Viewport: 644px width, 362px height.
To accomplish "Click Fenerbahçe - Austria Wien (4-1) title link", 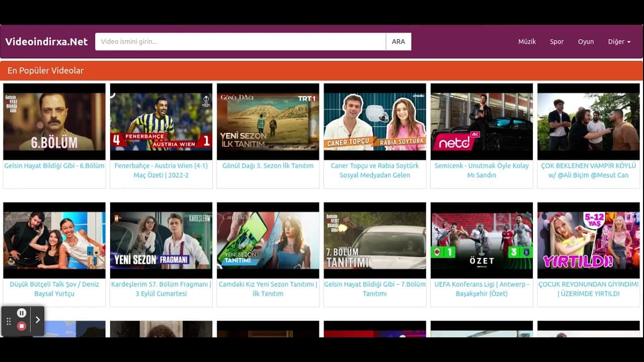I will click(x=161, y=170).
